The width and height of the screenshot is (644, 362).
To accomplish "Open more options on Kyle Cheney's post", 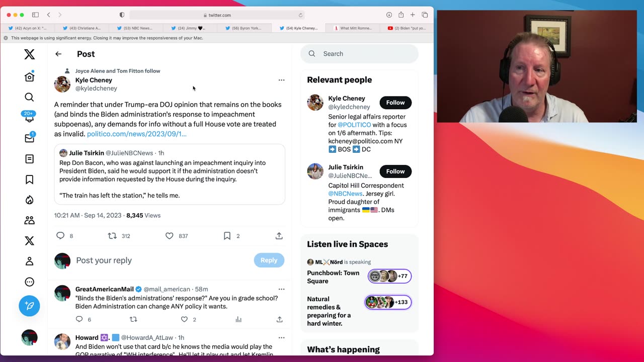I will 281,80.
